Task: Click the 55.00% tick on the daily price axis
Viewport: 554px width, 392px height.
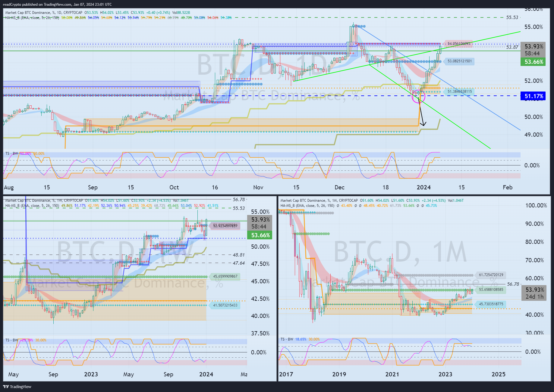Action: click(534, 27)
